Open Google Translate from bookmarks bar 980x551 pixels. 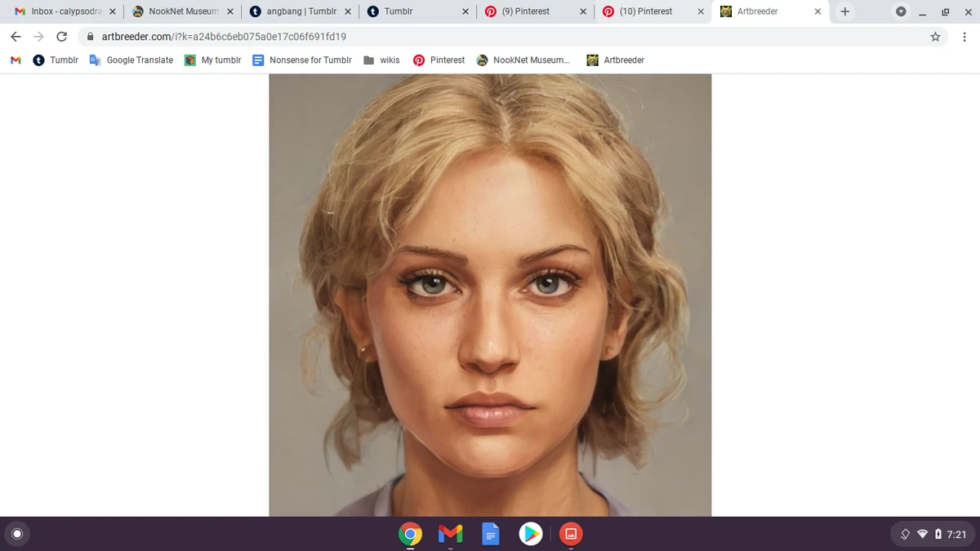pos(131,60)
